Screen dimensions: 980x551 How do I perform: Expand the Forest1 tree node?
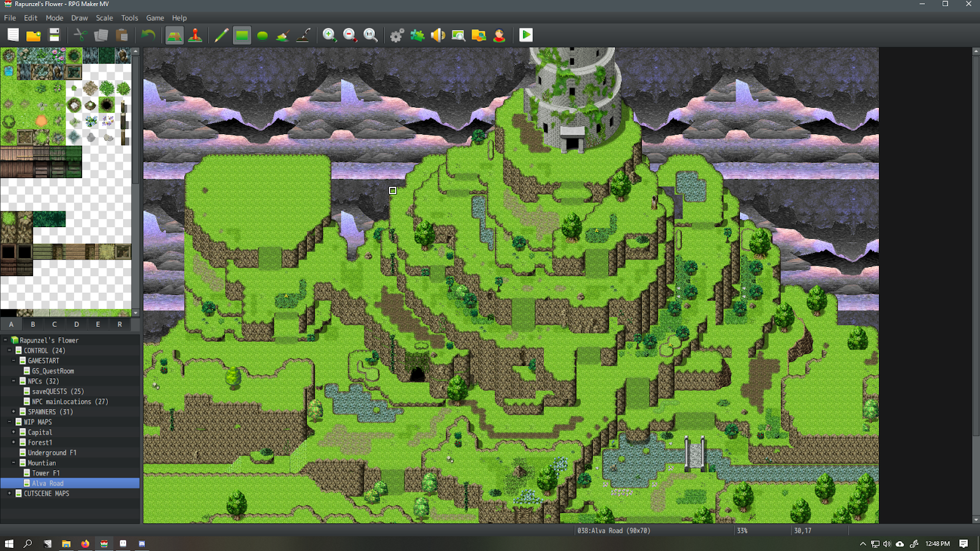click(x=14, y=442)
